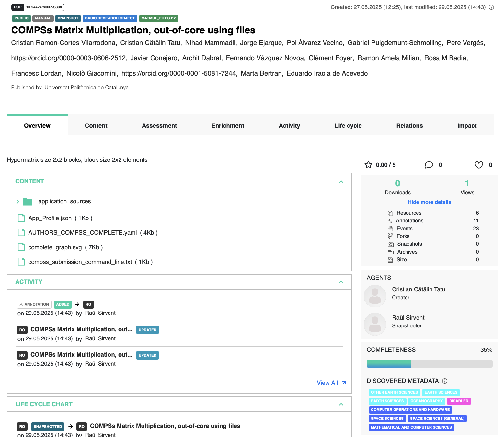The height and width of the screenshot is (437, 504).
Task: Open ORCID link 0000-0003-0606-2512
Action: pyautogui.click(x=69, y=58)
